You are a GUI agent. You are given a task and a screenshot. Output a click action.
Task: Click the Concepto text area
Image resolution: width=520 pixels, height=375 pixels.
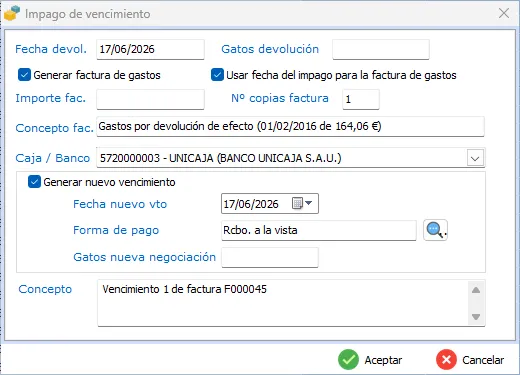tap(291, 303)
